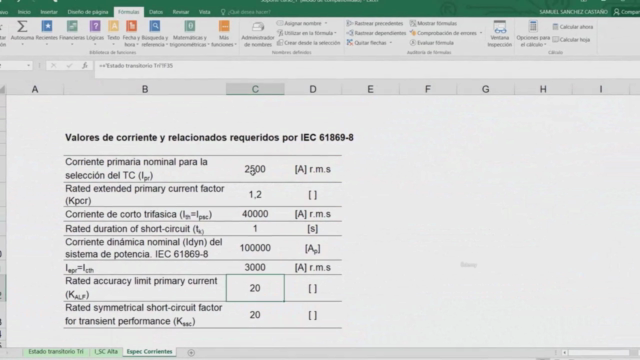Open Búsqueda y referencia functions
The height and width of the screenshot is (360, 640).
tap(155, 33)
